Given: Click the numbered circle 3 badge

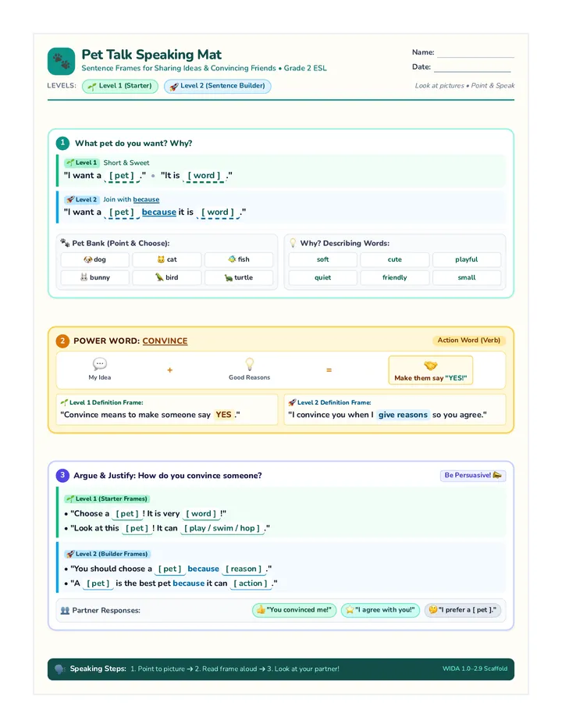Looking at the screenshot, I should coord(62,476).
